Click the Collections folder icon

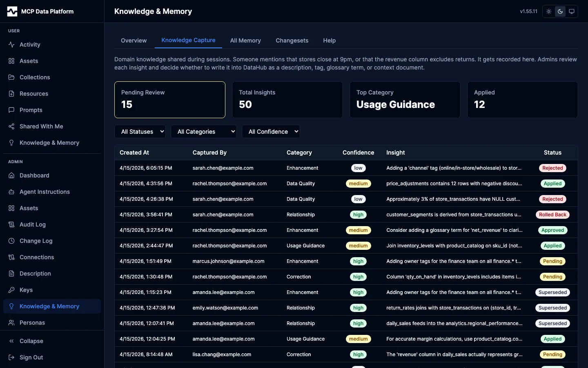click(11, 77)
